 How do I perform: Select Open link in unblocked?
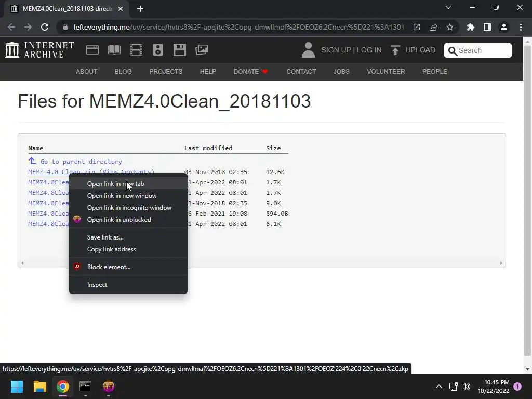pyautogui.click(x=128, y=220)
